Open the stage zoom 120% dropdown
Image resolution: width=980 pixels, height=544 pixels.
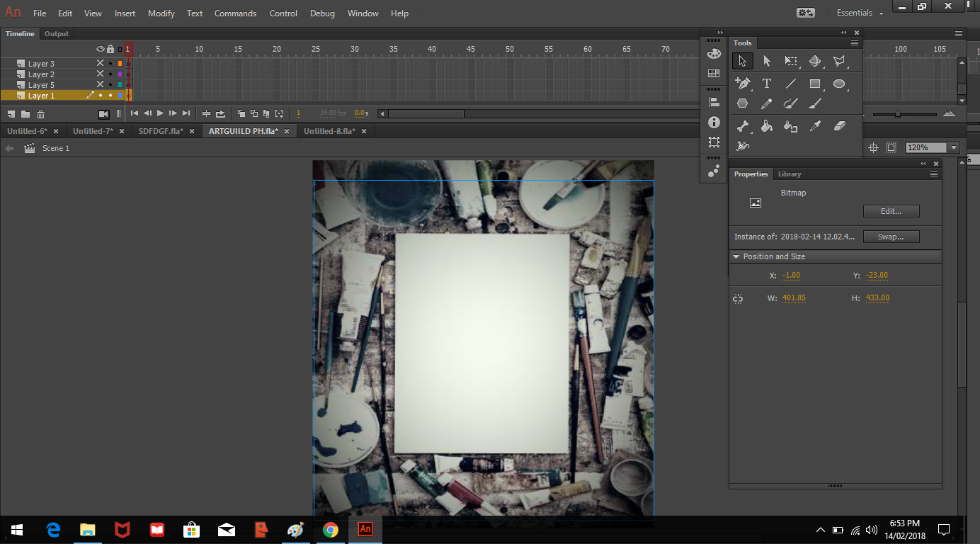coord(954,147)
